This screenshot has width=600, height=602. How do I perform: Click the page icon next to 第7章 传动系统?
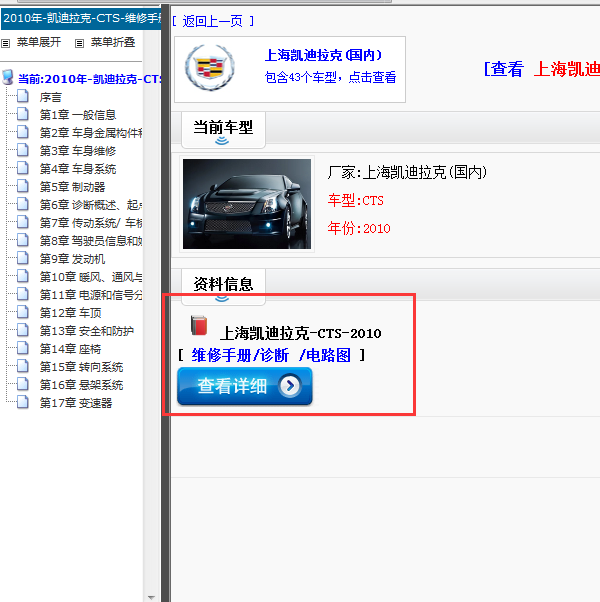point(23,222)
